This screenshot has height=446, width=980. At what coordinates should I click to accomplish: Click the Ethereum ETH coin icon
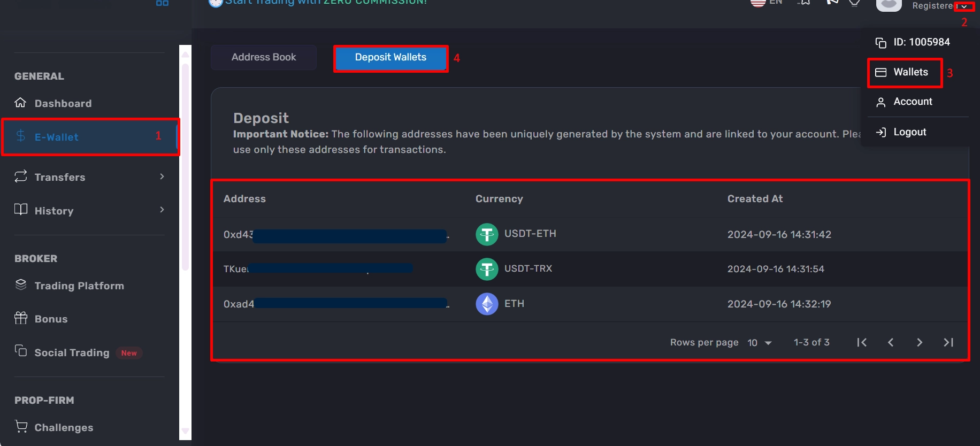coord(487,304)
